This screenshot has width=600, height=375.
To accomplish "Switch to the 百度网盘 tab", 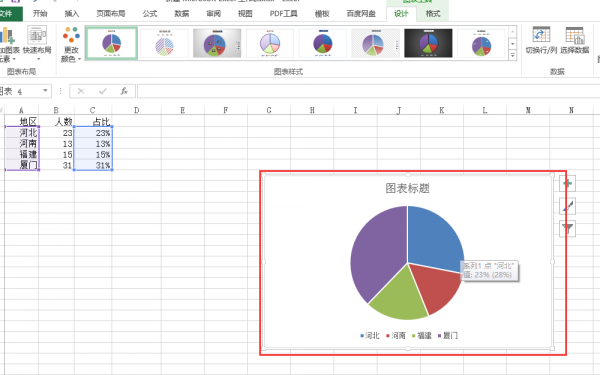I will click(x=361, y=14).
